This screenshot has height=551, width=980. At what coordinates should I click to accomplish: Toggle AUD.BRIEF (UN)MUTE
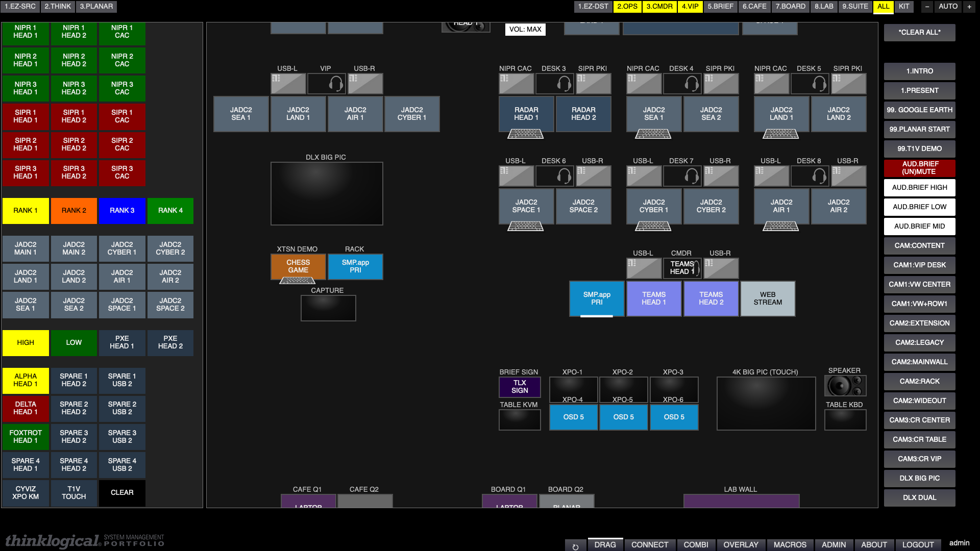tap(919, 168)
